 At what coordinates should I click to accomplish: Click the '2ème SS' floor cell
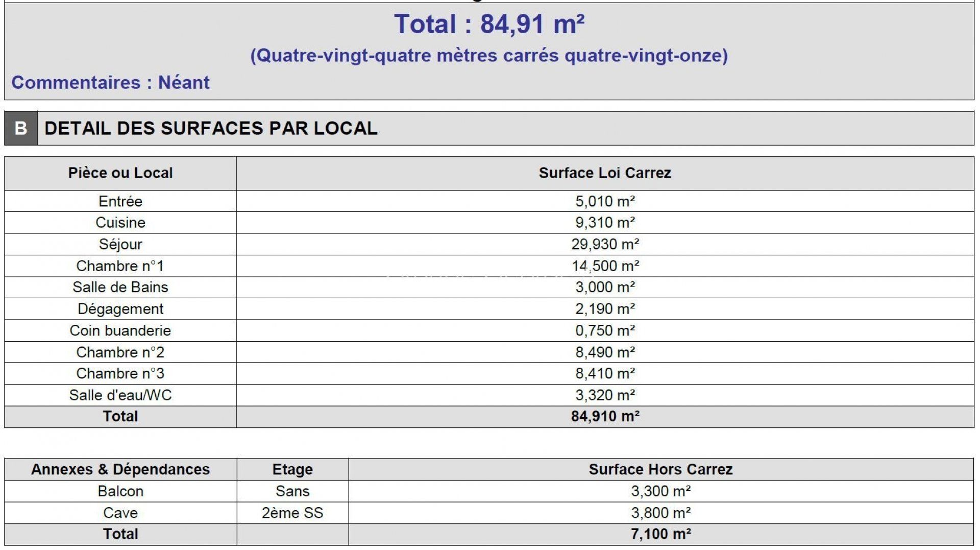[x=292, y=513]
